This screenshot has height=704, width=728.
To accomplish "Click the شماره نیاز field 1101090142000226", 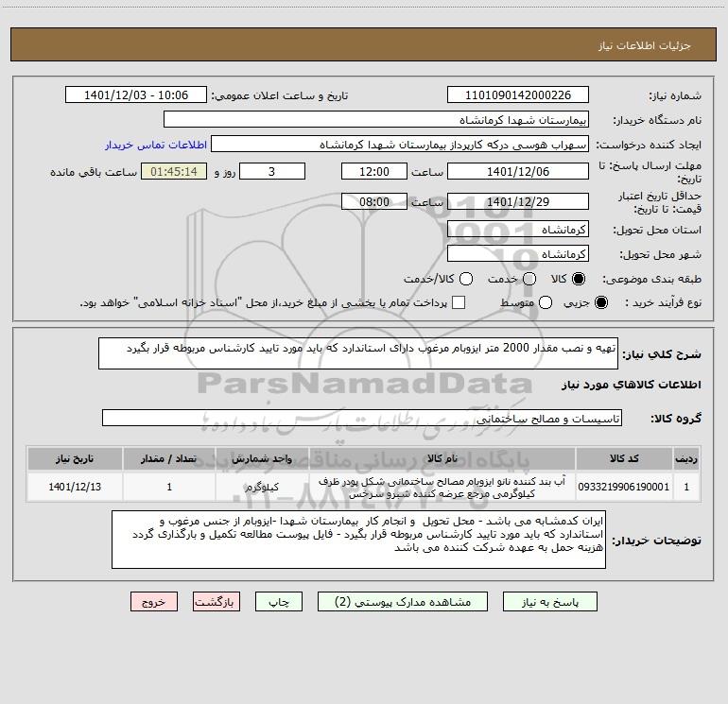I will point(518,94).
